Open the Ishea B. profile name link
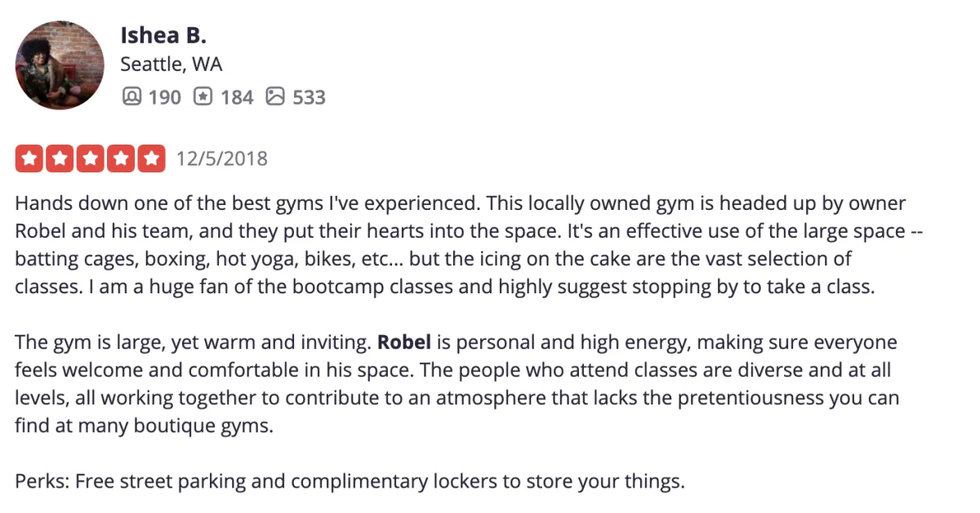Image resolution: width=980 pixels, height=513 pixels. tap(163, 35)
